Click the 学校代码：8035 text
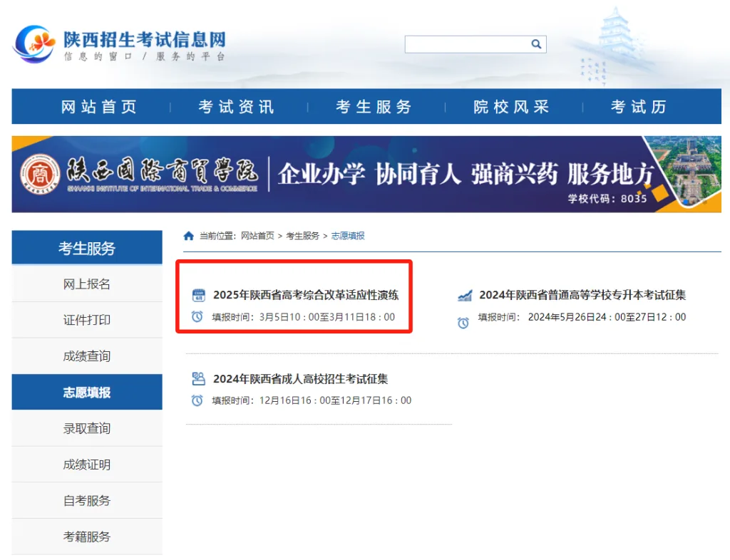 [x=607, y=199]
